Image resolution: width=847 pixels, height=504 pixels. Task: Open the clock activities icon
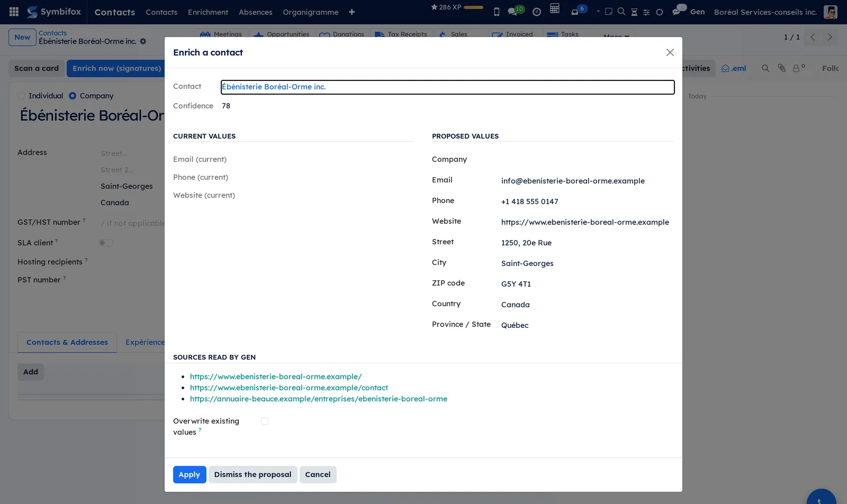pos(537,12)
